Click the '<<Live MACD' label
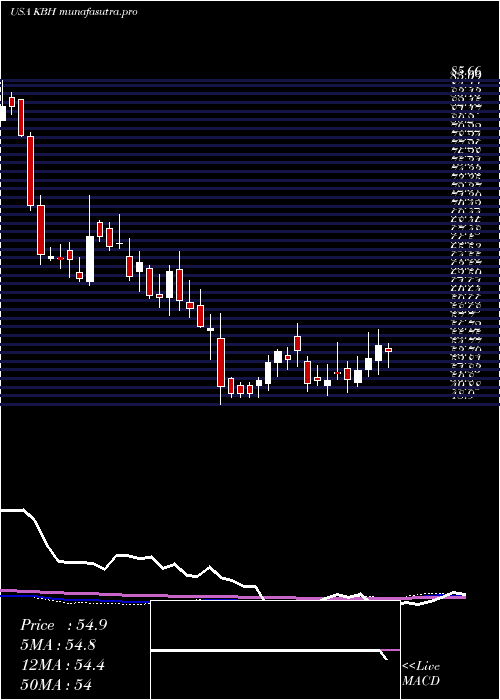The image size is (500, 700). point(421,674)
